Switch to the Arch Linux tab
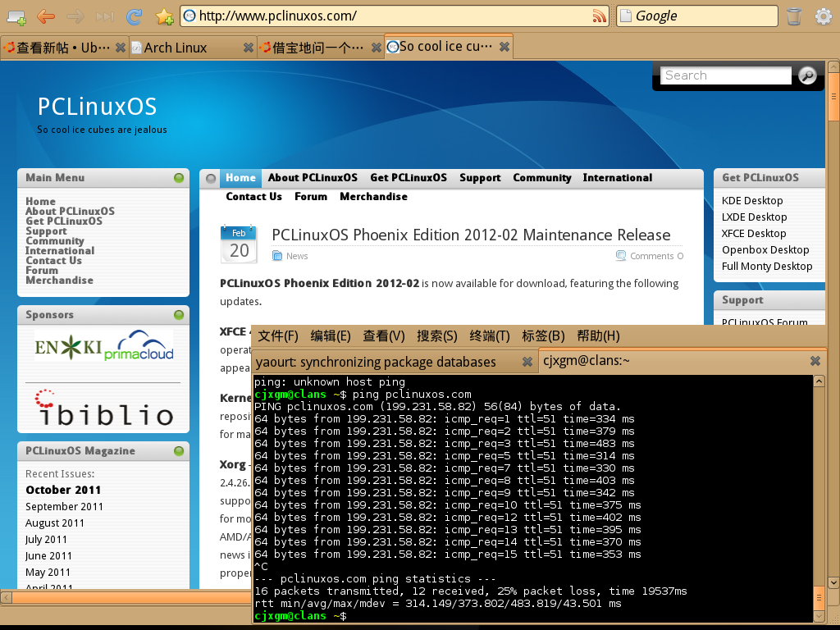This screenshot has width=840, height=630. point(192,48)
